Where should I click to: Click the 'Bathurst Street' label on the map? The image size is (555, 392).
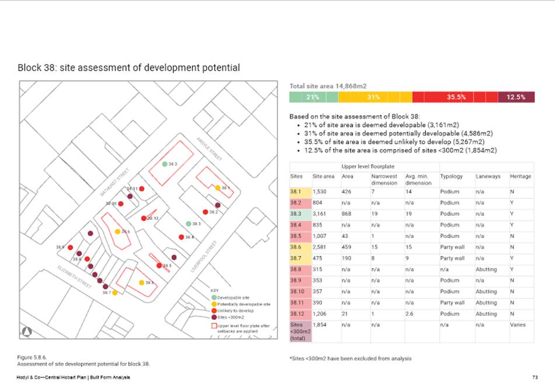coord(115,182)
